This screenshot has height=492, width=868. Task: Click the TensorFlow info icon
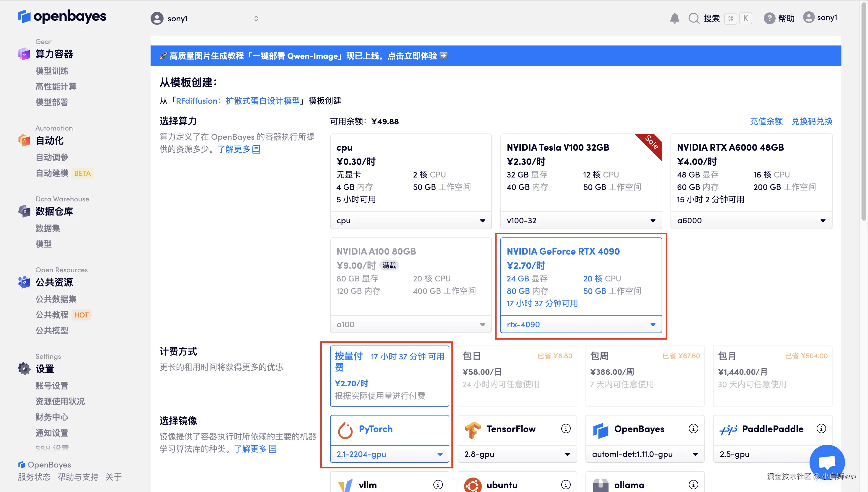(566, 429)
